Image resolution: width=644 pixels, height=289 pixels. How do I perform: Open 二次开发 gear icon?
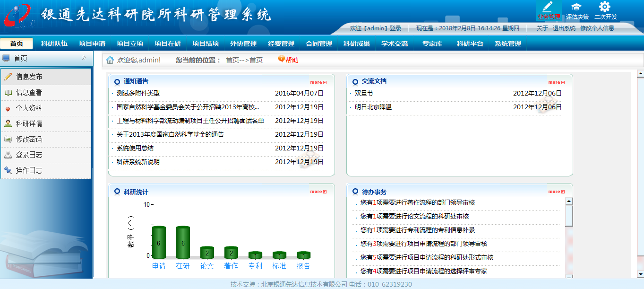605,7
